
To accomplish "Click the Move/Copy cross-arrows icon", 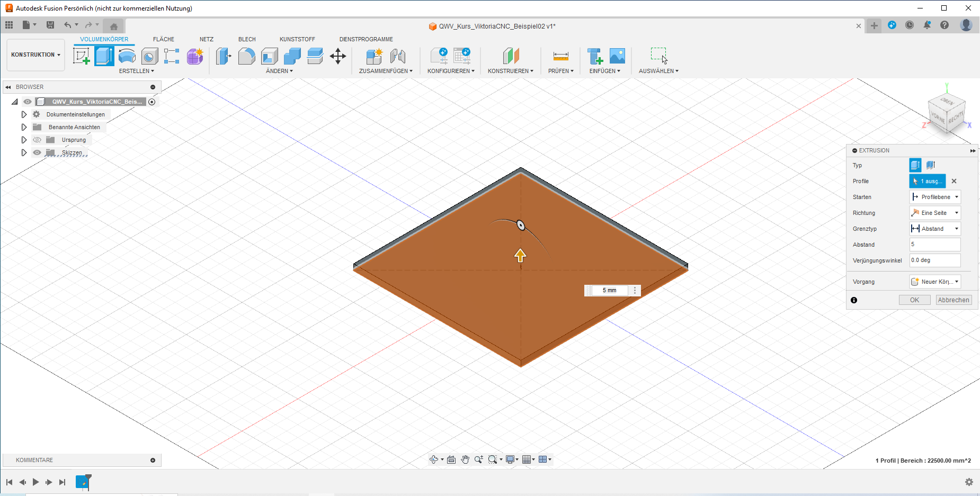I will pos(338,56).
